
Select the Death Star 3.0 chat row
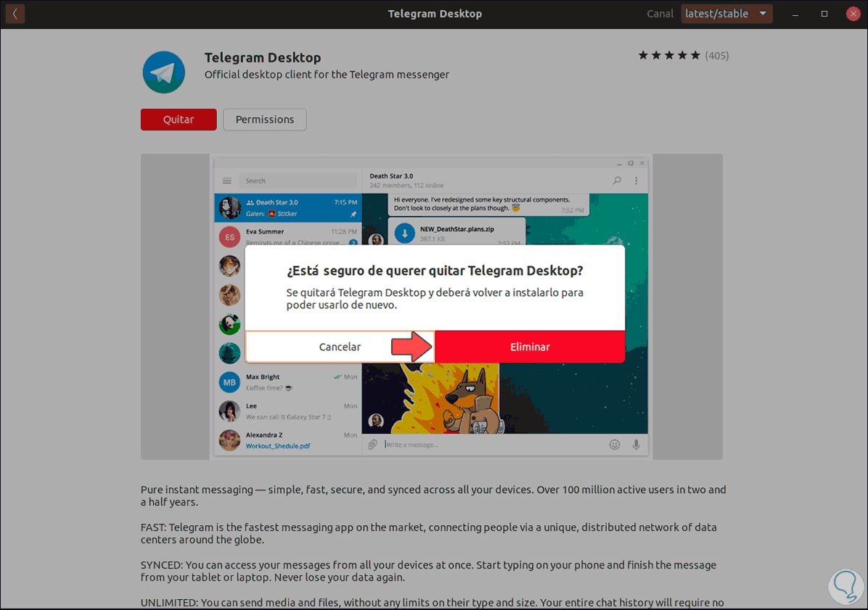[288, 208]
